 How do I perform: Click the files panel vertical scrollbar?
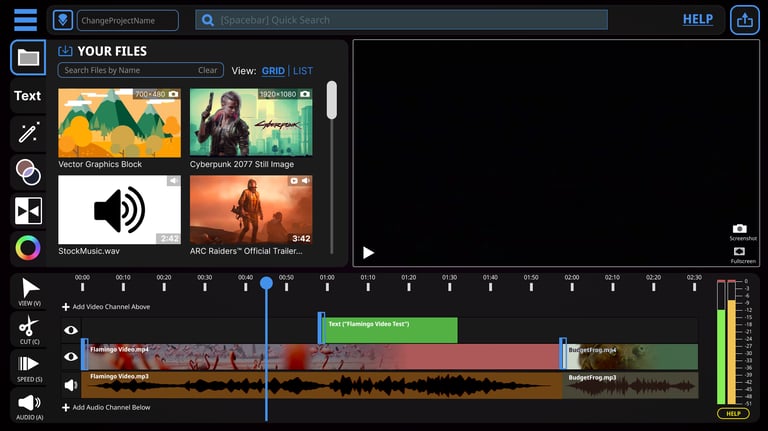[332, 100]
